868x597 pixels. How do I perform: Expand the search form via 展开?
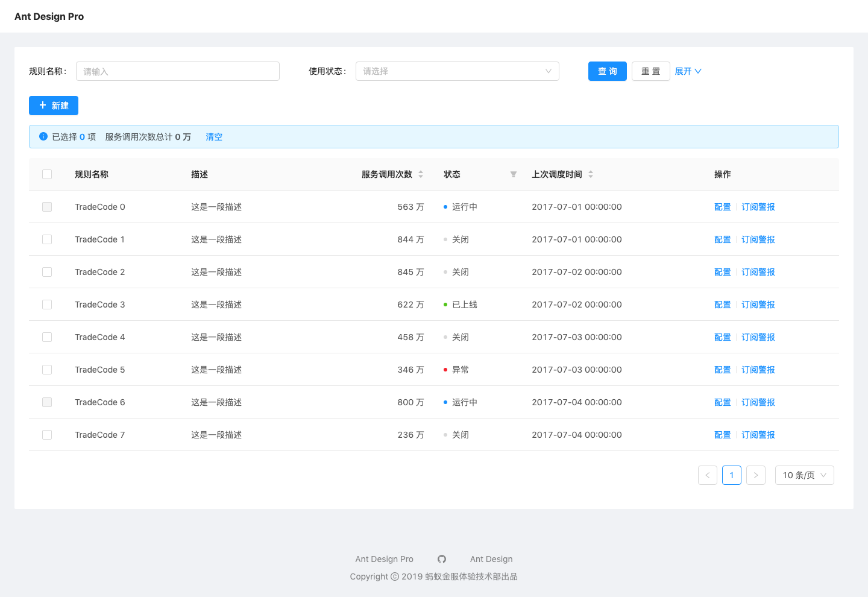688,71
